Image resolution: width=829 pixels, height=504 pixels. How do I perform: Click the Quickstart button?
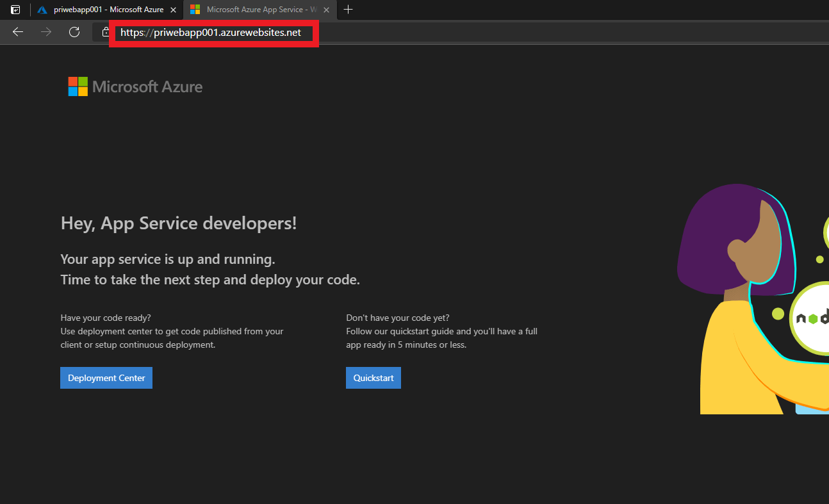point(373,378)
